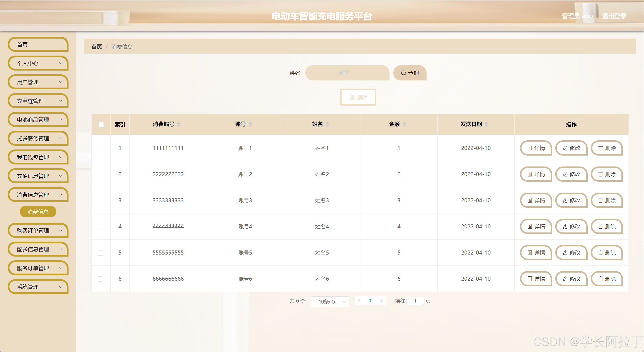
Task: Click the 姓名 search input field
Action: tap(347, 73)
